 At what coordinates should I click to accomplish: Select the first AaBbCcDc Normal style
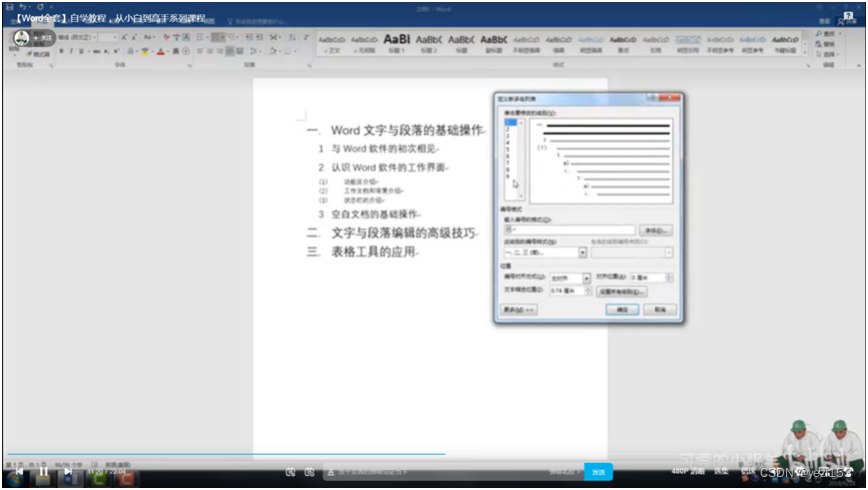(x=333, y=43)
